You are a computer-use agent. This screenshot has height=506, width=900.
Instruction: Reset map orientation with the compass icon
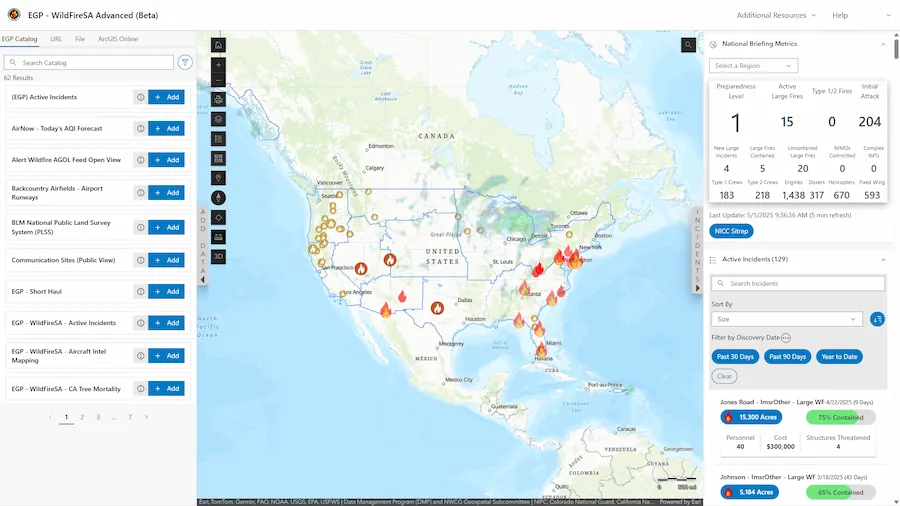pos(219,197)
